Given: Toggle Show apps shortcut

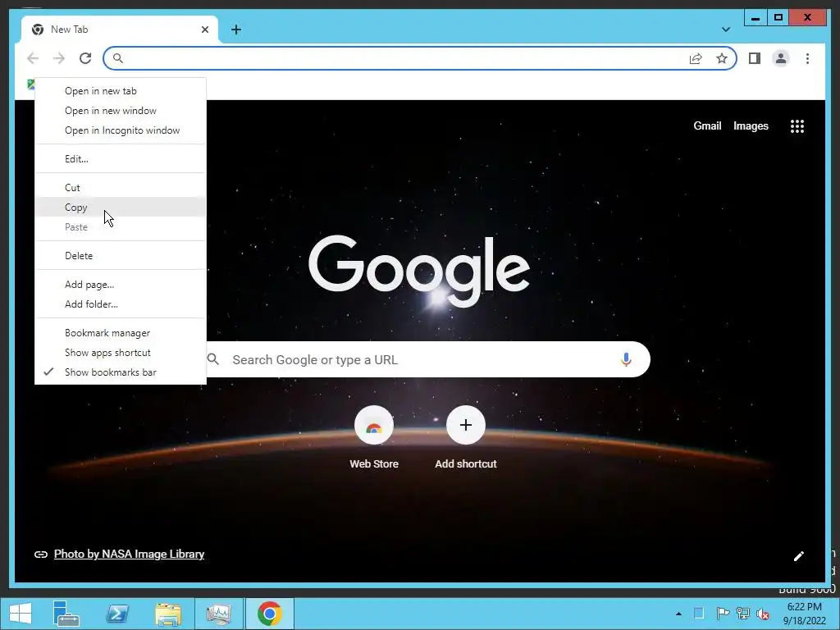Looking at the screenshot, I should tap(121, 353).
